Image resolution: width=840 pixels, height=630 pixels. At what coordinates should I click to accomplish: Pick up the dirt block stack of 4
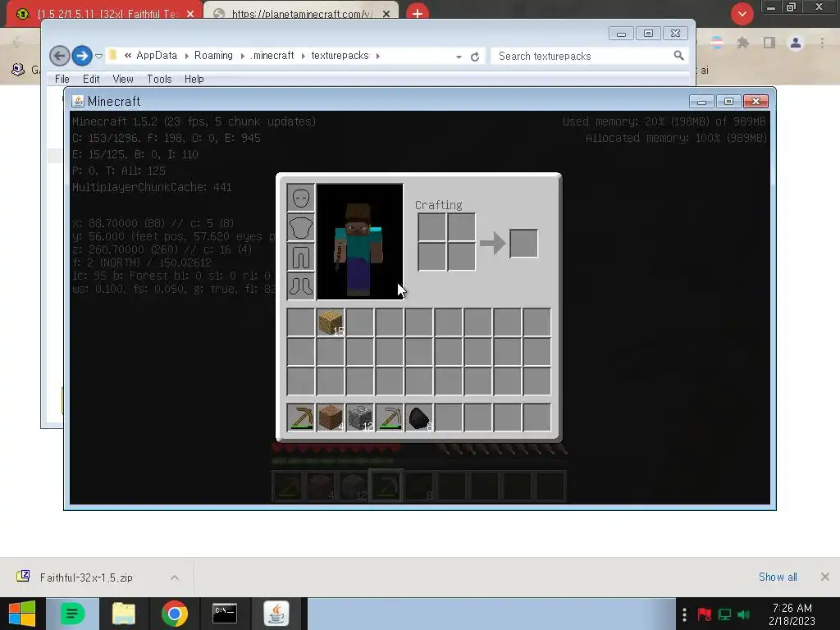tap(330, 418)
